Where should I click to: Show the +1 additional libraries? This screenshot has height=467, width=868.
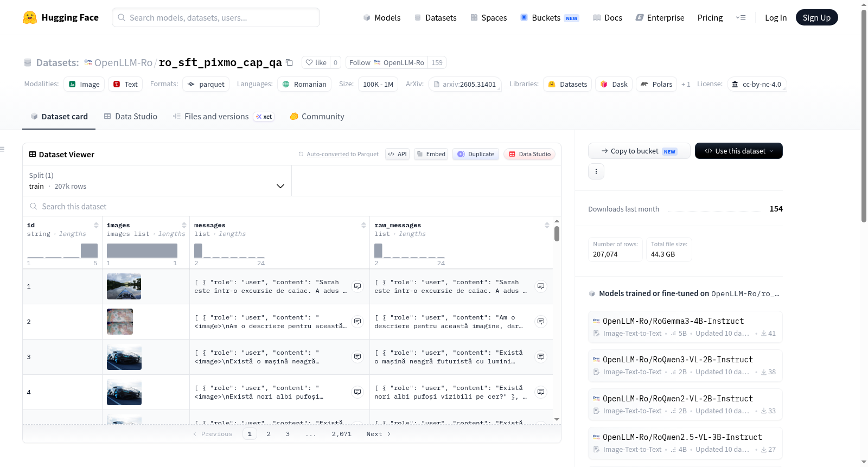(x=686, y=84)
